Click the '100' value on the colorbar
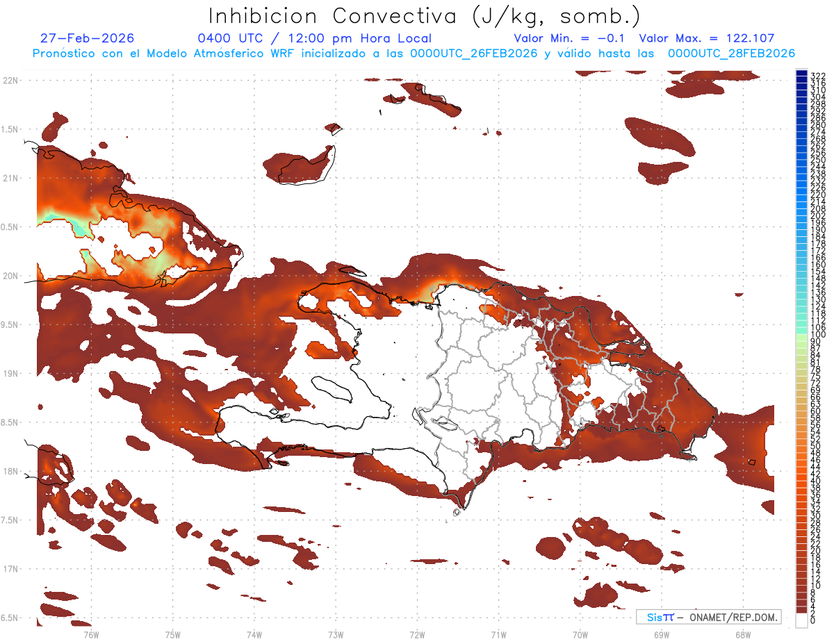Image resolution: width=834 pixels, height=644 pixels. coord(818,334)
